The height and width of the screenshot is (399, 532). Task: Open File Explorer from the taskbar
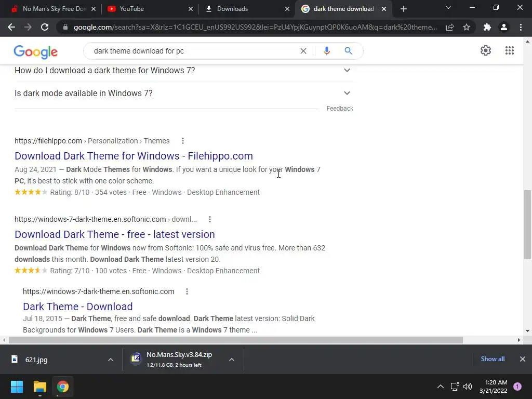[x=39, y=387]
